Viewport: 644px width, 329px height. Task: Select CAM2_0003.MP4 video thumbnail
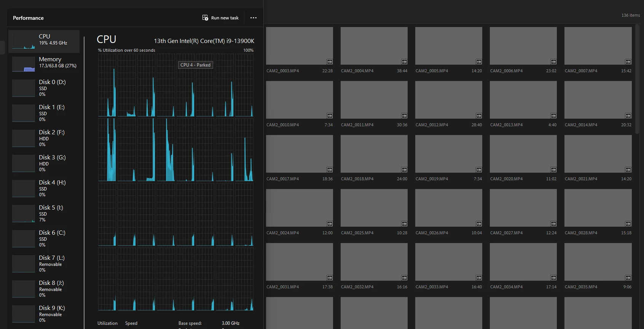click(300, 46)
